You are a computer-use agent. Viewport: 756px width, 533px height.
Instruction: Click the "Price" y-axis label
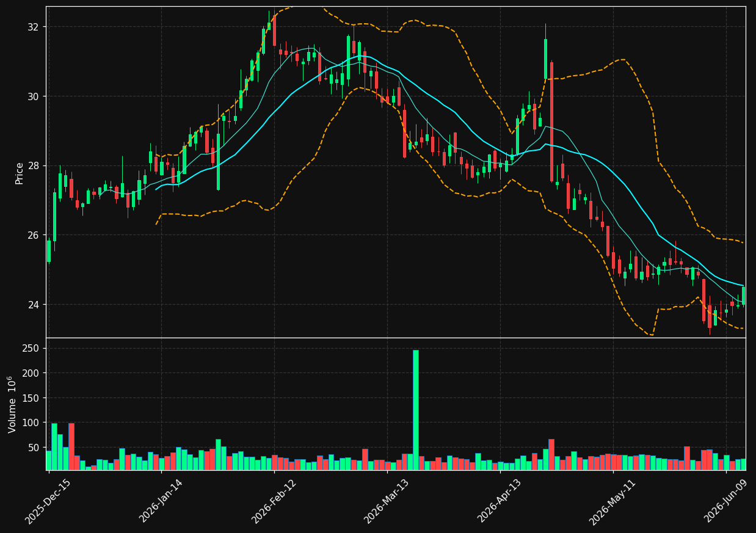20,173
